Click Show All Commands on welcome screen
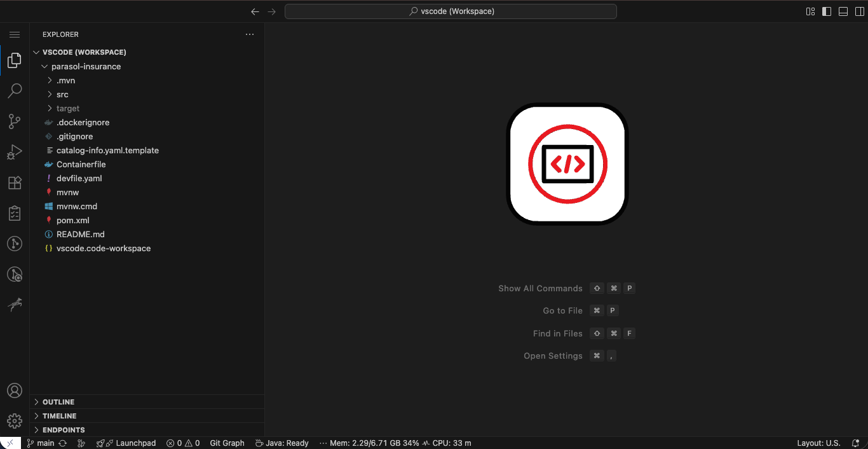This screenshot has height=449, width=868. [x=540, y=288]
